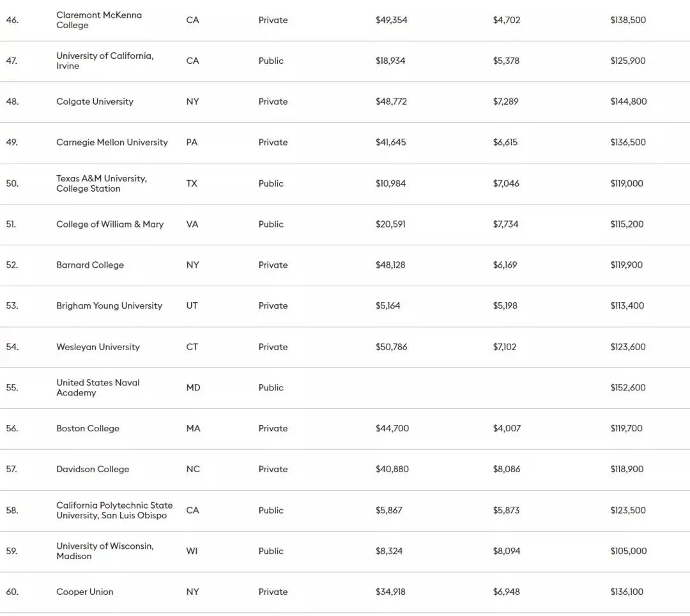This screenshot has height=616, width=690.
Task: Click the $8,094 amount for Wisconsin
Action: click(507, 551)
